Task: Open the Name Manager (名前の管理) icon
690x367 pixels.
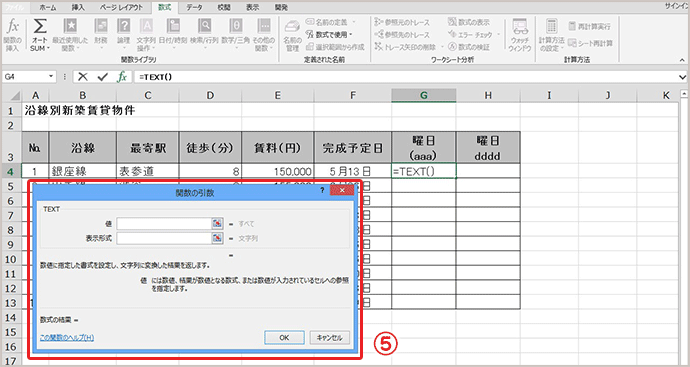Action: pyautogui.click(x=292, y=36)
